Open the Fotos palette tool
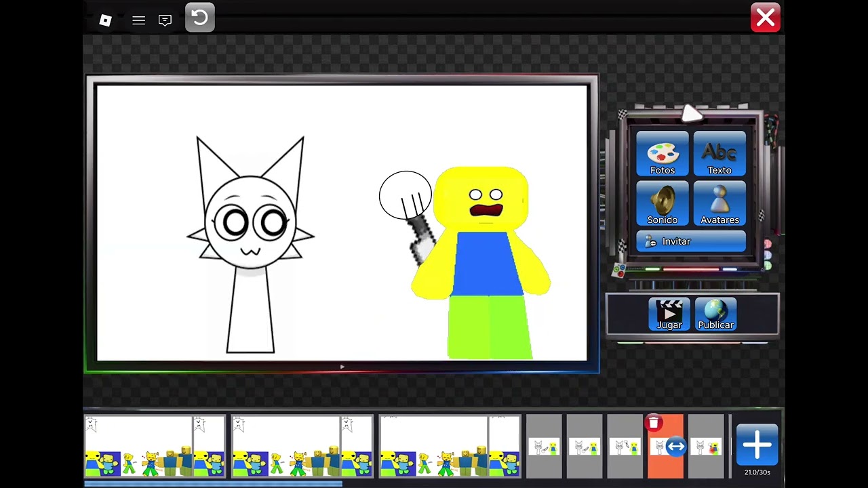 (663, 154)
